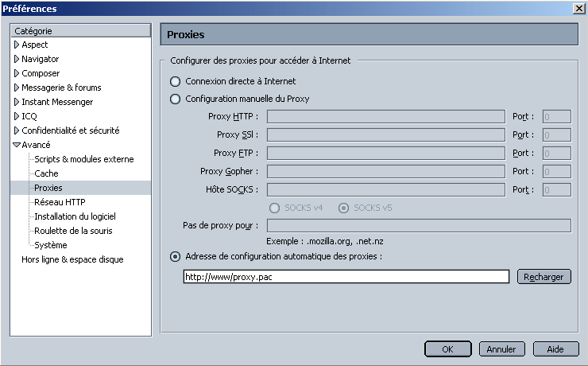Expand the Navigator category

pyautogui.click(x=17, y=59)
